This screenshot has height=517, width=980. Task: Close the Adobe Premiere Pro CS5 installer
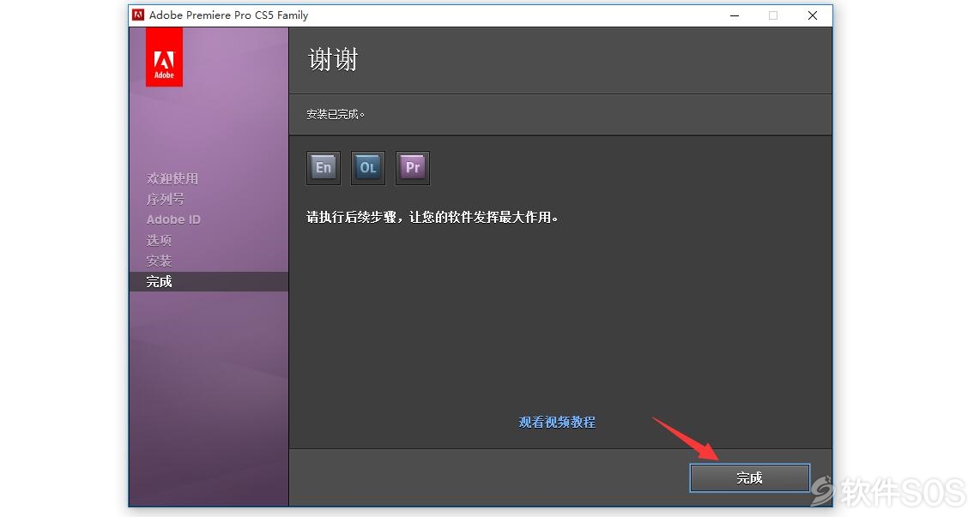813,15
